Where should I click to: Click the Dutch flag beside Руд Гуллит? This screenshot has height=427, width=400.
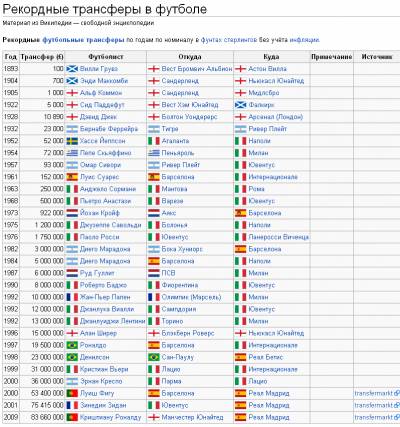click(x=72, y=273)
